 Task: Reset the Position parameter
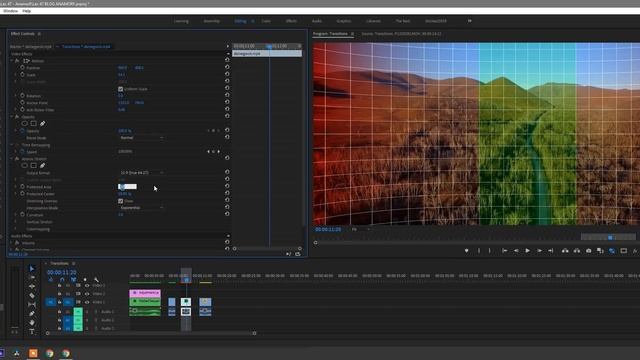coord(227,67)
